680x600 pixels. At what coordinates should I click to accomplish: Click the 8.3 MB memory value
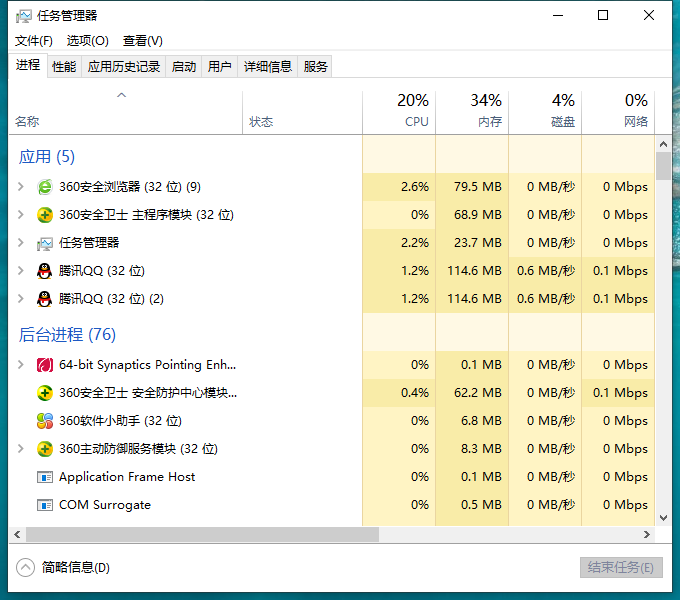pyautogui.click(x=481, y=449)
